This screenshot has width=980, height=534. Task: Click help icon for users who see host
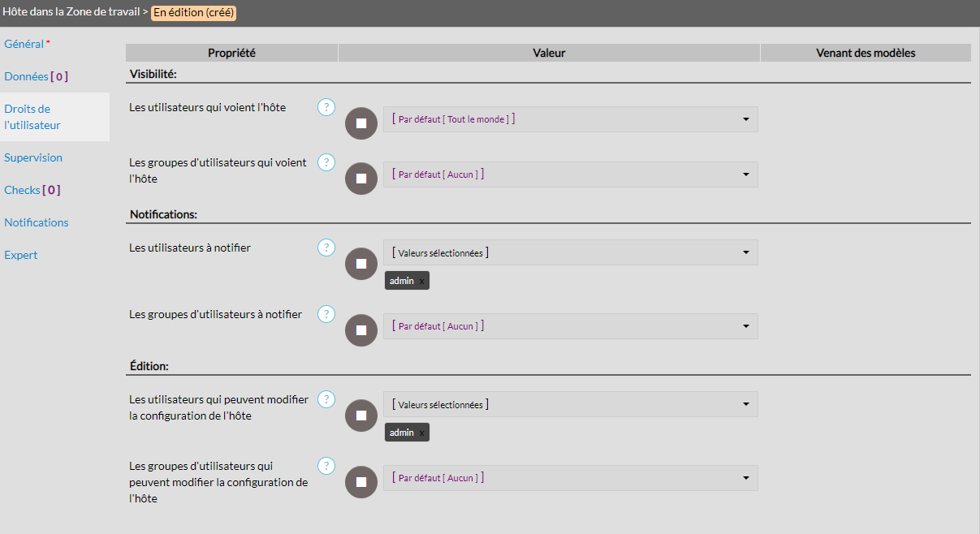click(x=326, y=107)
